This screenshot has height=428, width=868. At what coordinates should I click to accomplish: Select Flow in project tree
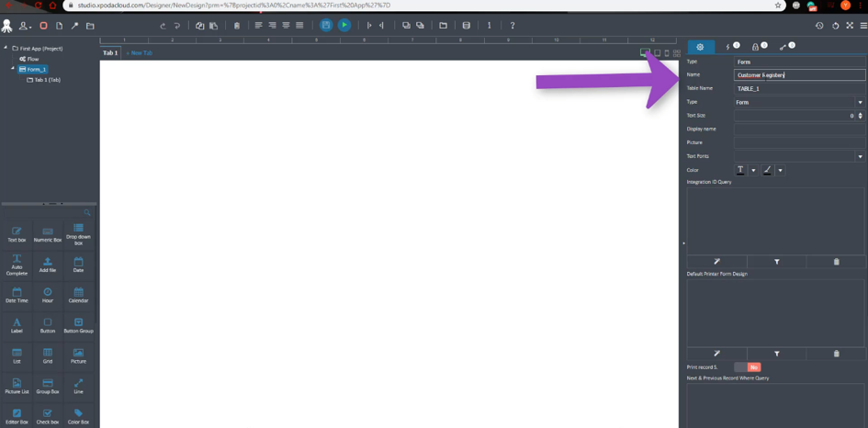coord(29,59)
